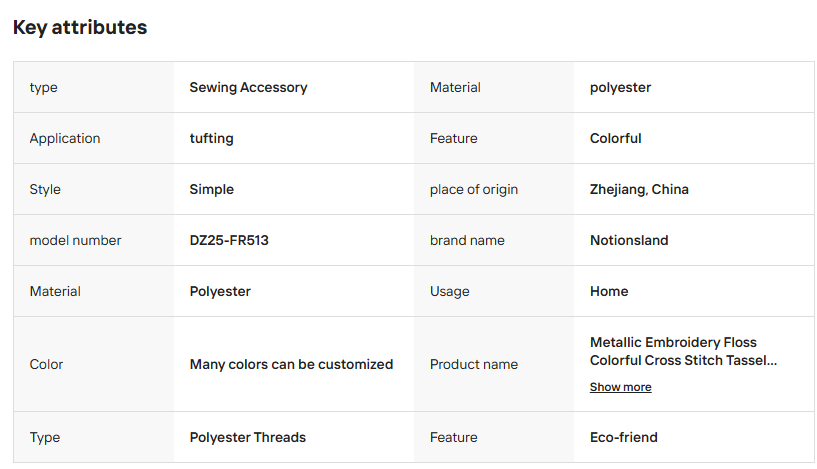
Task: Click the capitalized 'Type' label
Action: click(44, 438)
